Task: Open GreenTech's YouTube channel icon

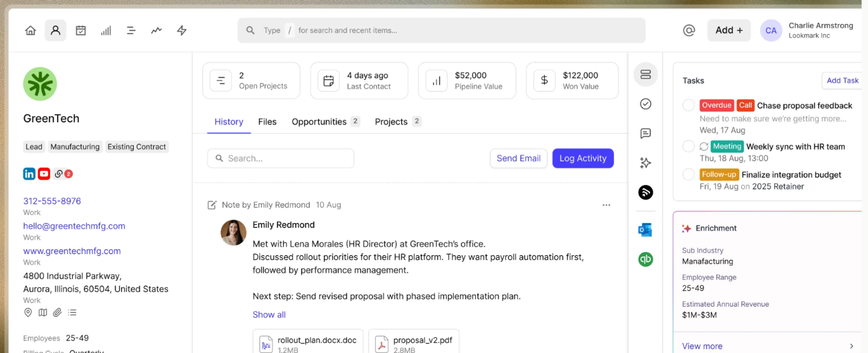Action: 44,174
